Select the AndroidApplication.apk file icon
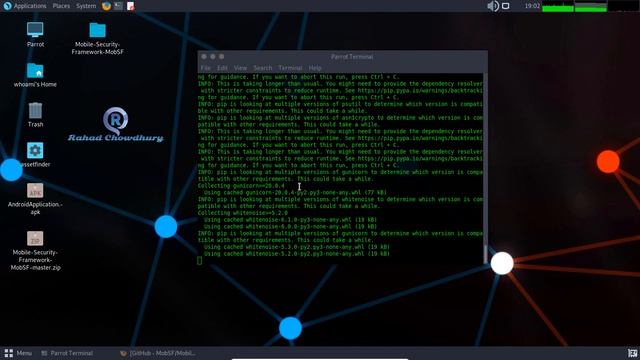The width and height of the screenshot is (640, 360). coord(35,191)
